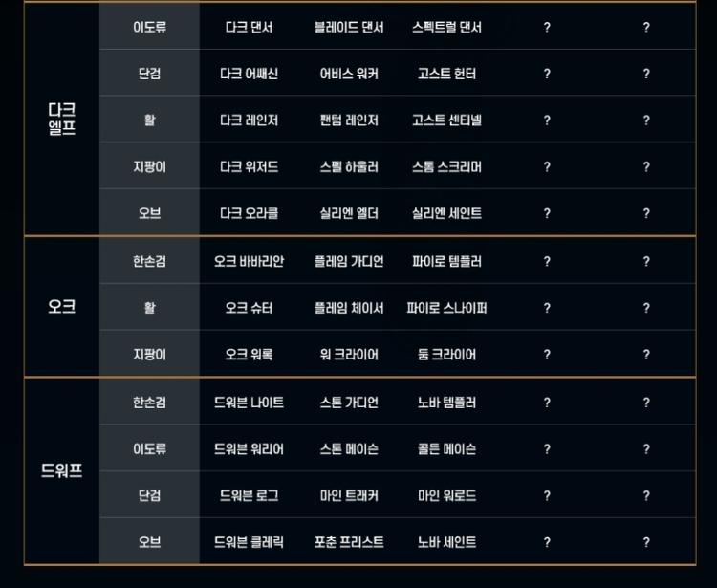Click the 다크 엘프 race cell

61,120
